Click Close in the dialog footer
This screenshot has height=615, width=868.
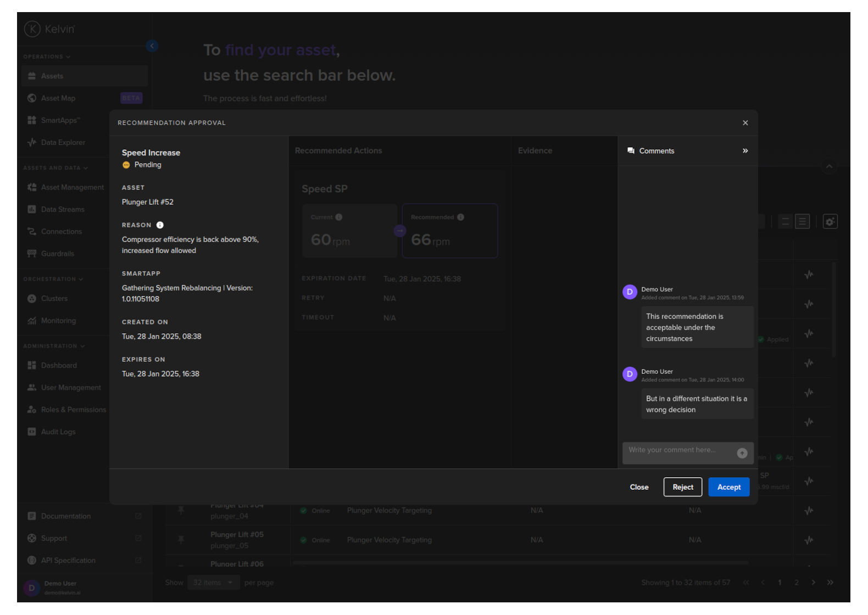[639, 487]
